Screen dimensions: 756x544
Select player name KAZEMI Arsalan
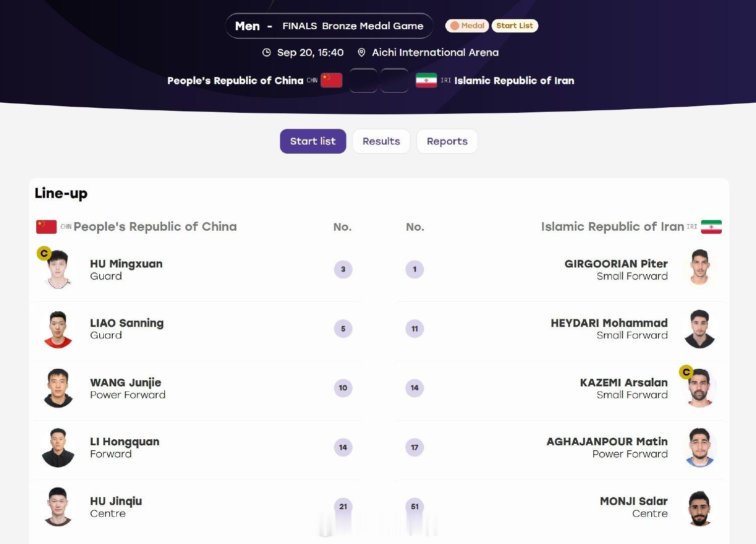624,382
